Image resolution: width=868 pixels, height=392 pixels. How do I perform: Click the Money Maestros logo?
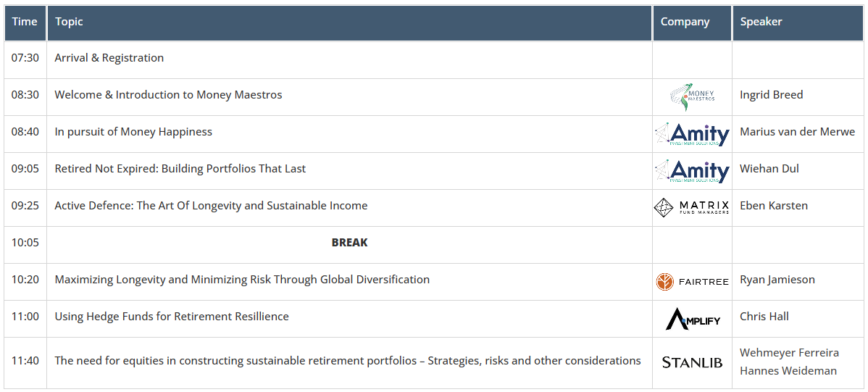(x=692, y=97)
